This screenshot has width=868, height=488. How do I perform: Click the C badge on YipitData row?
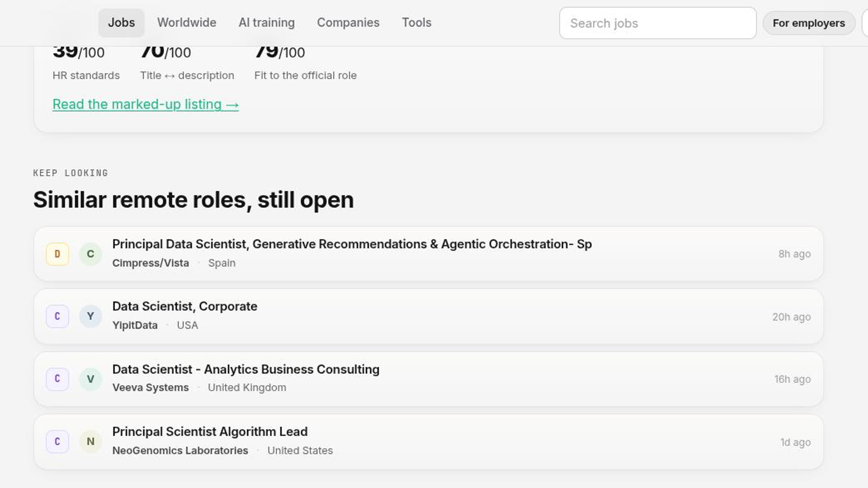click(57, 316)
